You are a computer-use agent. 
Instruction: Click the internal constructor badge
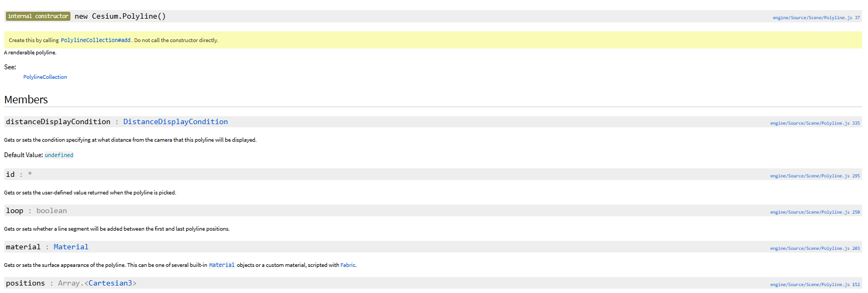coord(38,17)
